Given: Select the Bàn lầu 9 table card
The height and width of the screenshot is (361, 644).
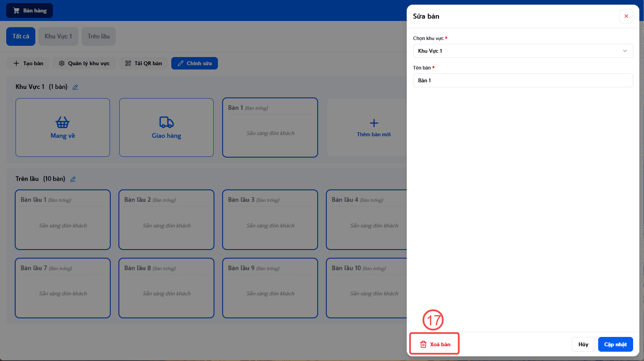Looking at the screenshot, I should [270, 288].
